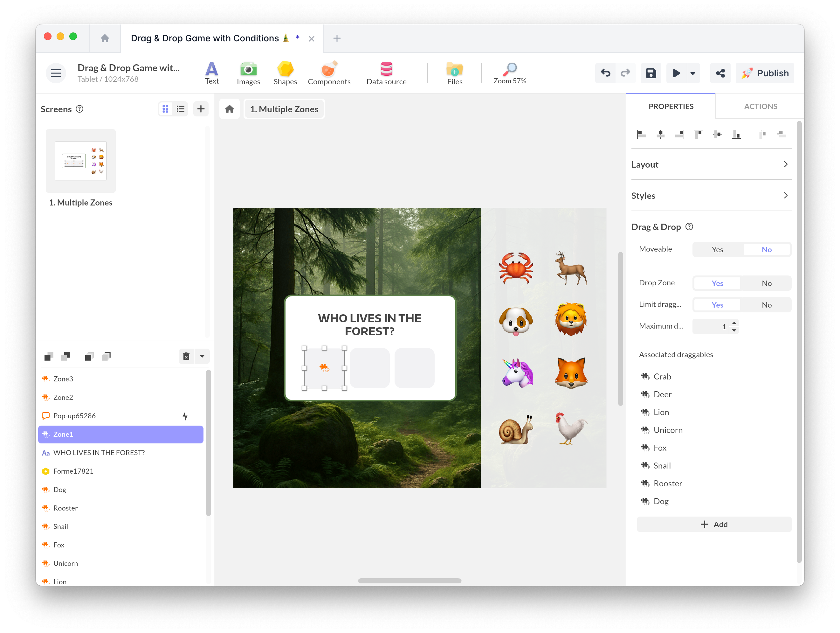Click the Publish button
The image size is (840, 633).
(765, 73)
